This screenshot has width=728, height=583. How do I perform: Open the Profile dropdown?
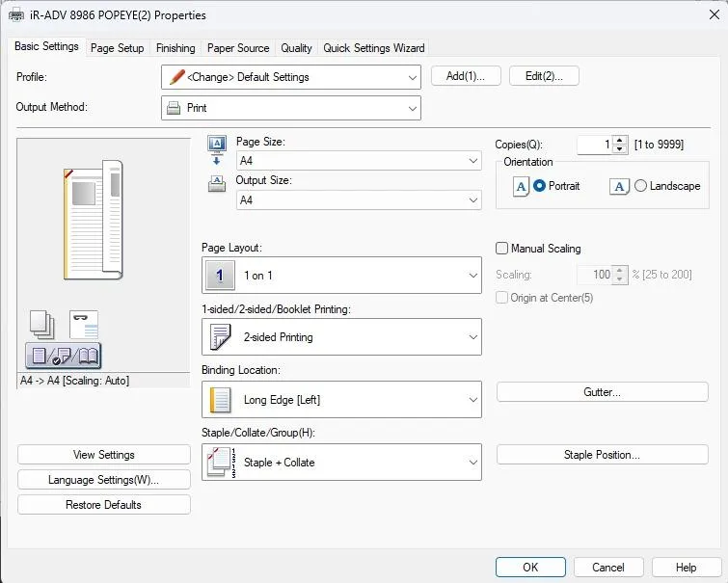291,77
